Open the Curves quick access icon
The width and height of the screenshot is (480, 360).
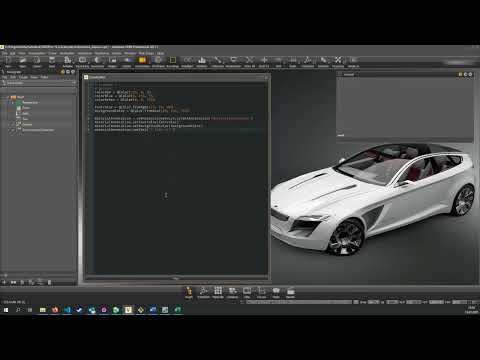click(x=262, y=292)
